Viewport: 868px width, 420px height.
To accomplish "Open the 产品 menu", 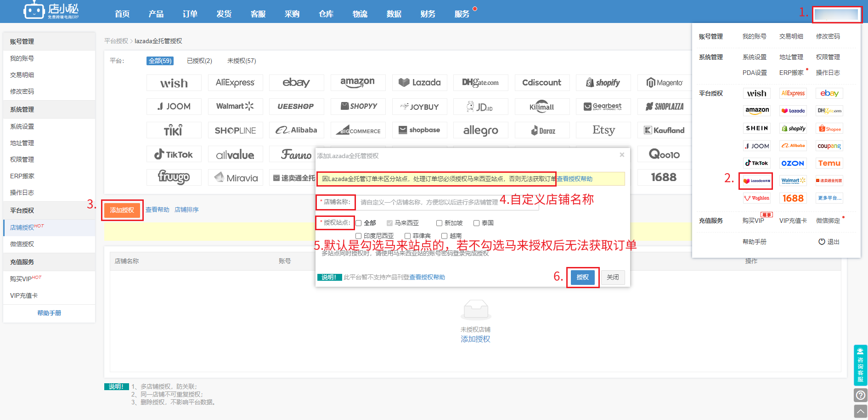I will tap(156, 14).
